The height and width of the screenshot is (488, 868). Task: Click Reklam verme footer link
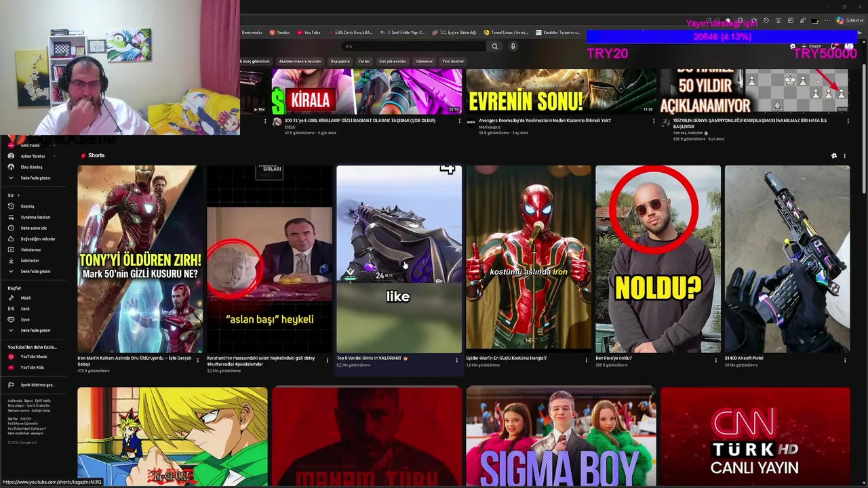click(18, 410)
